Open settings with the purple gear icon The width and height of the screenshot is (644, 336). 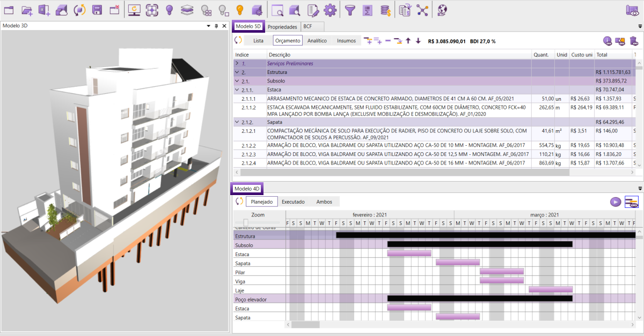330,9
